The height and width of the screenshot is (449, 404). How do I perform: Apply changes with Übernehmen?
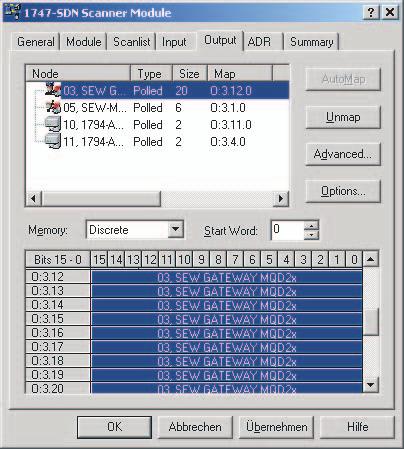277,427
